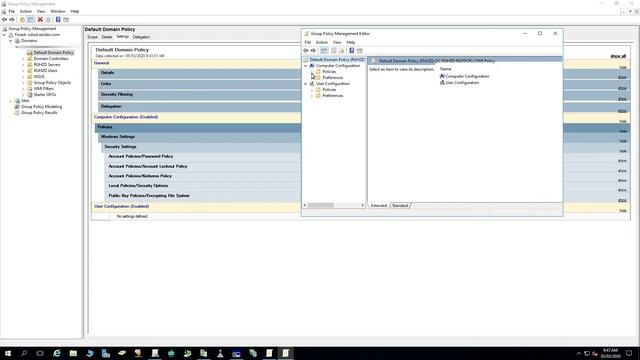Open the notification center icon
The width and height of the screenshot is (640, 360).
pyautogui.click(x=629, y=353)
